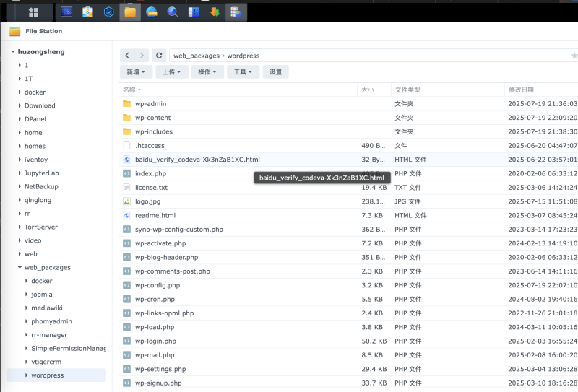Open the 操作 dropdown menu
The image size is (578, 392).
pyautogui.click(x=207, y=72)
